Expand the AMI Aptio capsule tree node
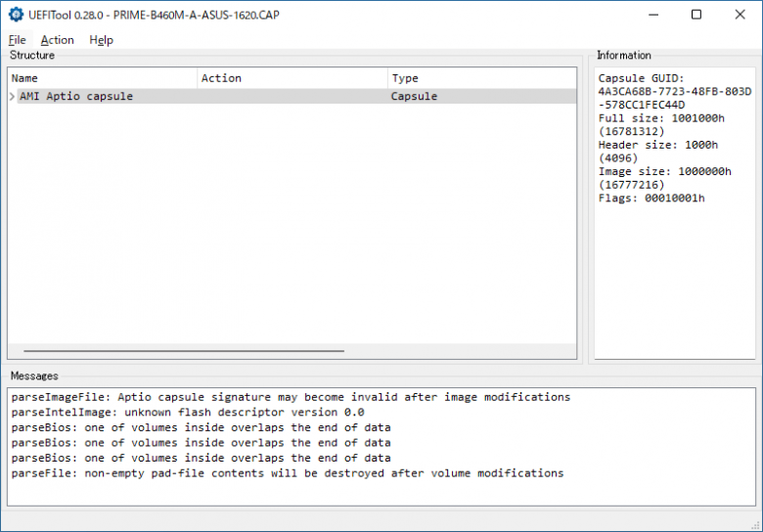The image size is (763, 532). (12, 97)
